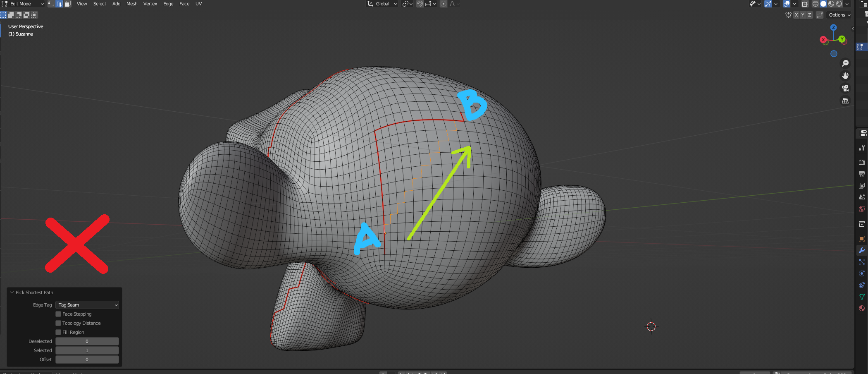
Task: Open the Object Data green triangle tab
Action: (x=862, y=297)
